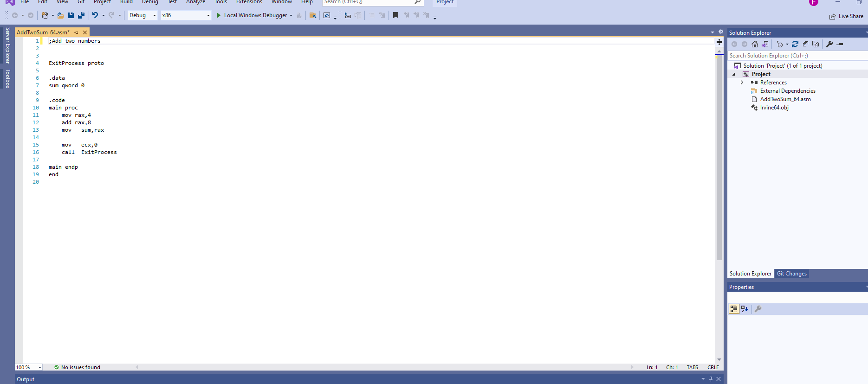Click the split editor icon above the scrollbar

(x=719, y=42)
